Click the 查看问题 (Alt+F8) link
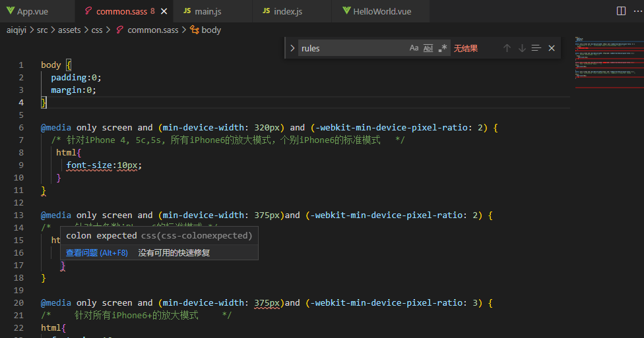The image size is (644, 338). (x=96, y=253)
